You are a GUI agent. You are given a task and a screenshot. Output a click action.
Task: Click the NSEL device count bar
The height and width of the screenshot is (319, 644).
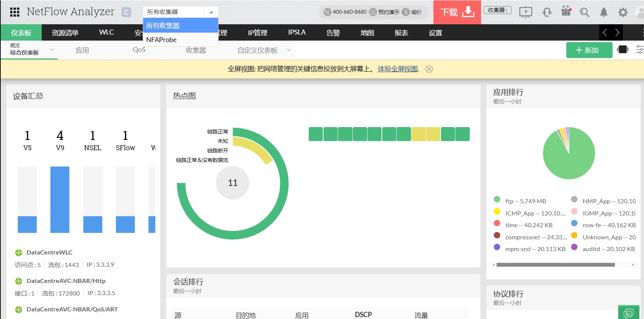93,200
